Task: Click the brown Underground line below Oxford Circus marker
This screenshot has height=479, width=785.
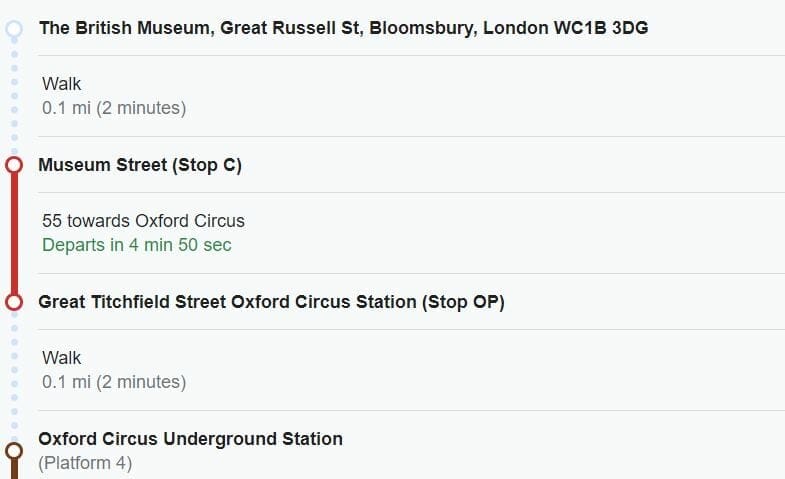Action: (x=14, y=470)
